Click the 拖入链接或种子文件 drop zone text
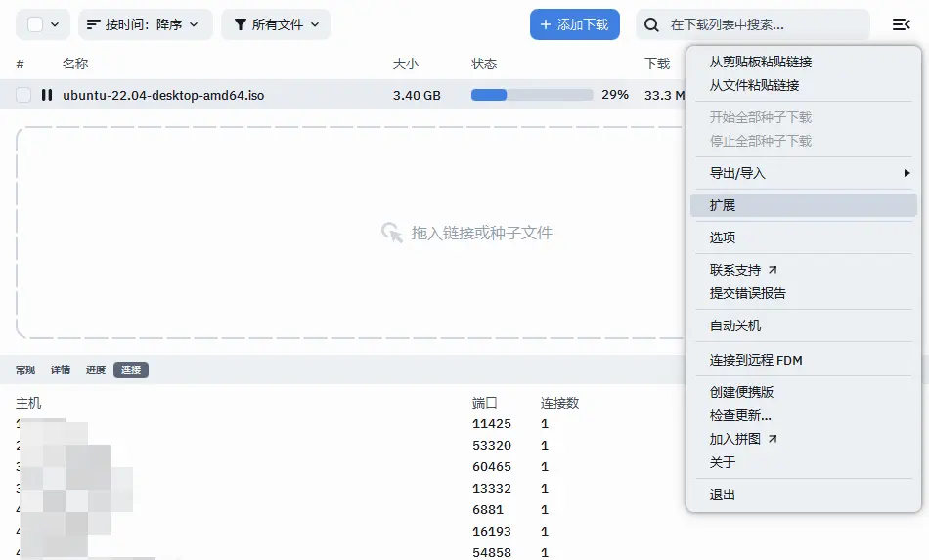This screenshot has height=560, width=929. click(x=482, y=233)
